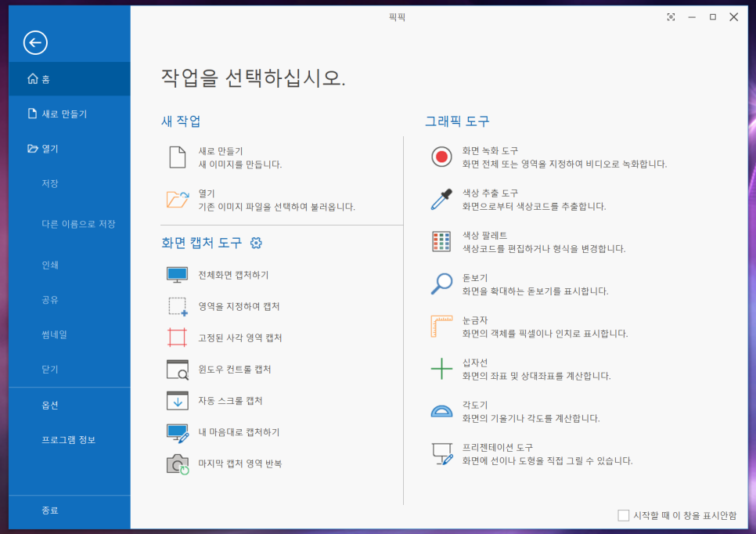This screenshot has height=534, width=756.
Task: Click the 고정된 사각 영역 캡처 label
Action: (x=240, y=337)
